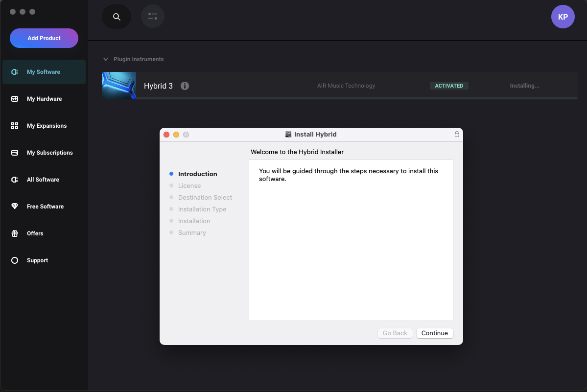Click the Hybrid 3 product name
Screen dimensions: 587x392
click(x=158, y=86)
